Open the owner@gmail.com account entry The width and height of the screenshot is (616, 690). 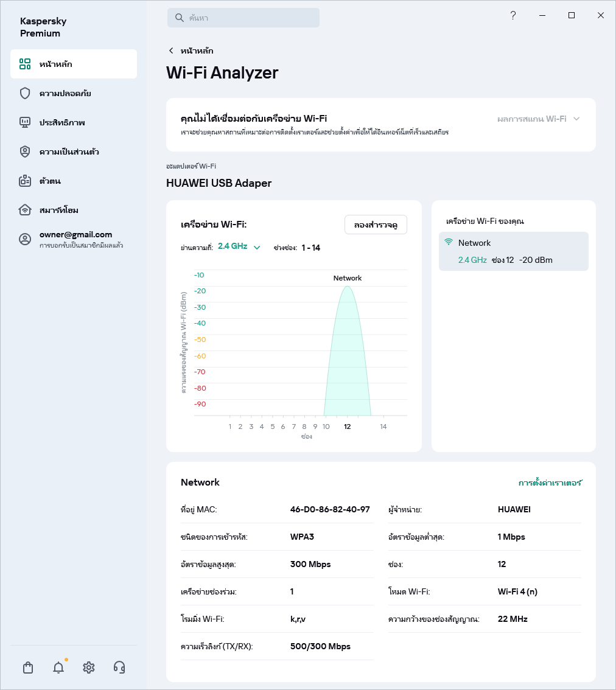75,239
